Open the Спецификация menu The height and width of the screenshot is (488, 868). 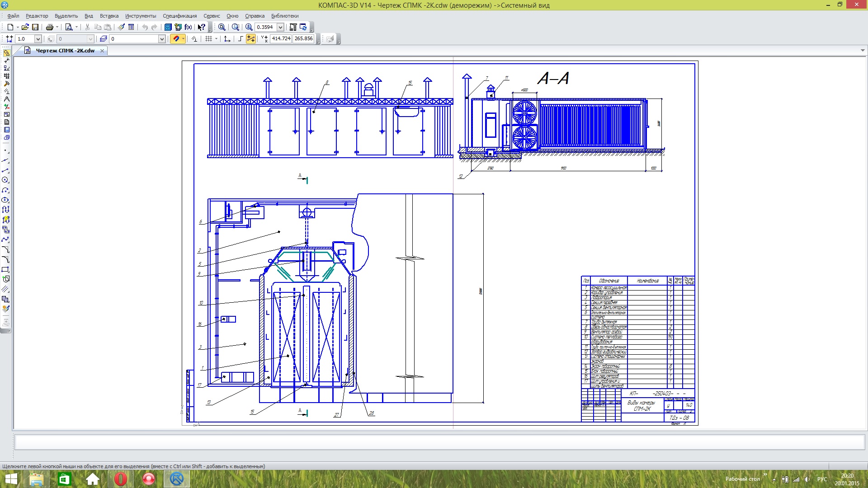(x=179, y=16)
